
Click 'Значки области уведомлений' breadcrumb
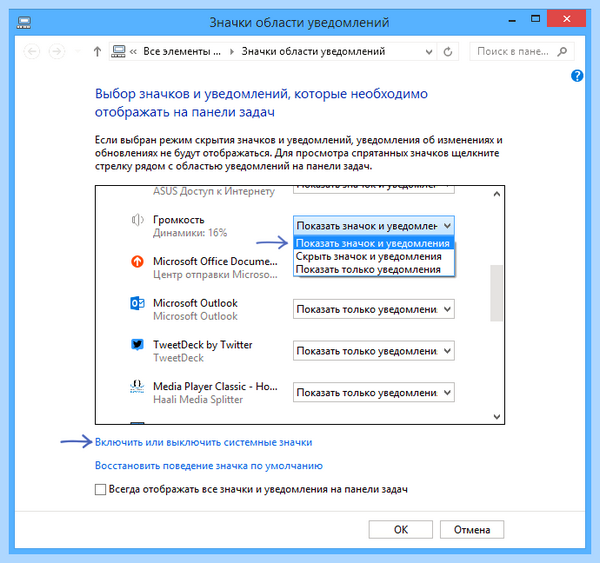[313, 51]
